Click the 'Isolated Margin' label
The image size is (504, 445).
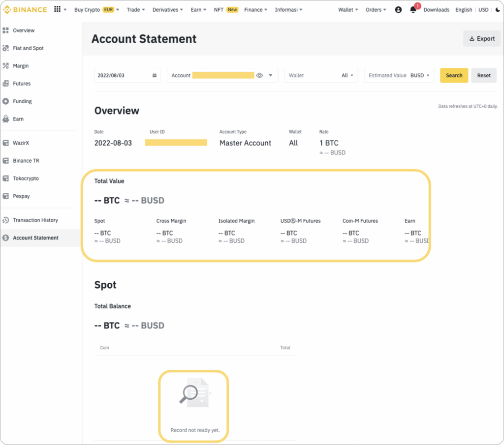pos(236,221)
